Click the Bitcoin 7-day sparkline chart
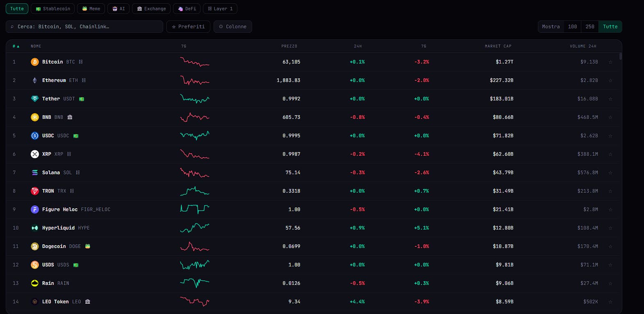 click(x=195, y=62)
